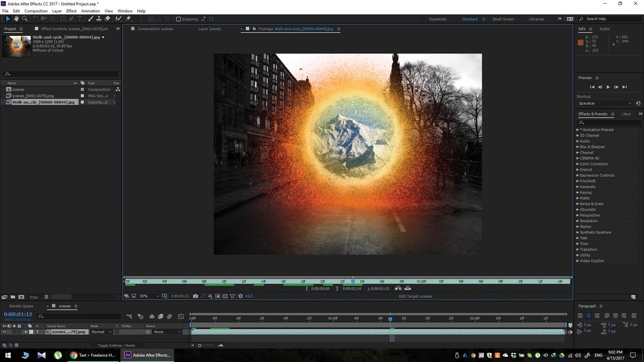
Task: Select the Horizontal Type tool
Action: click(79, 19)
